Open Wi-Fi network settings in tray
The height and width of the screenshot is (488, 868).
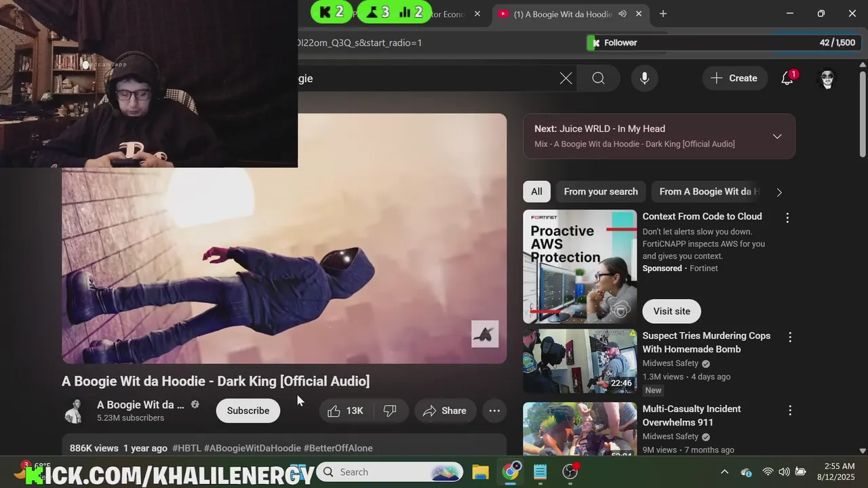pos(768,472)
